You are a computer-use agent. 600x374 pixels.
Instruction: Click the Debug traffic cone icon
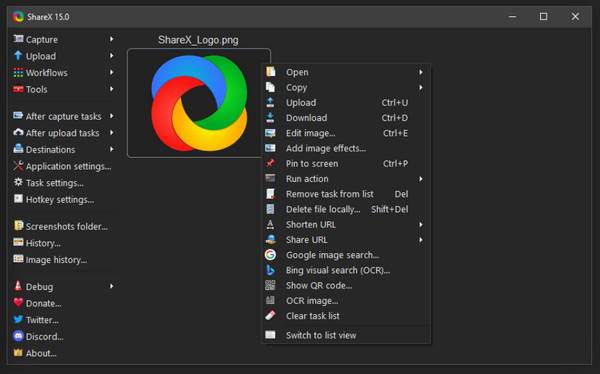tap(18, 286)
